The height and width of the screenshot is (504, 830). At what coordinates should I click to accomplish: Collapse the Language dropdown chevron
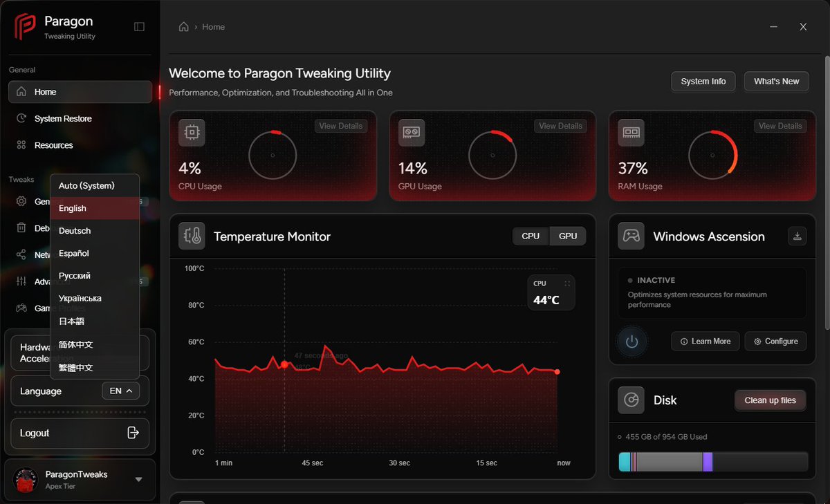pyautogui.click(x=131, y=391)
